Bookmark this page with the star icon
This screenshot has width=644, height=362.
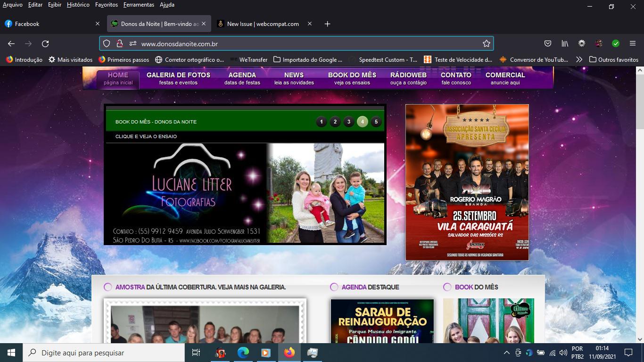tap(487, 43)
